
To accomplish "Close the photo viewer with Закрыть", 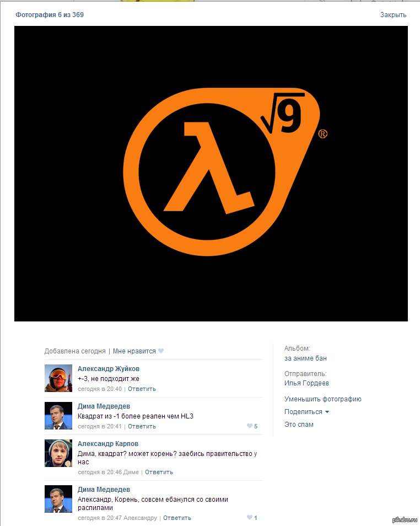I will point(393,15).
